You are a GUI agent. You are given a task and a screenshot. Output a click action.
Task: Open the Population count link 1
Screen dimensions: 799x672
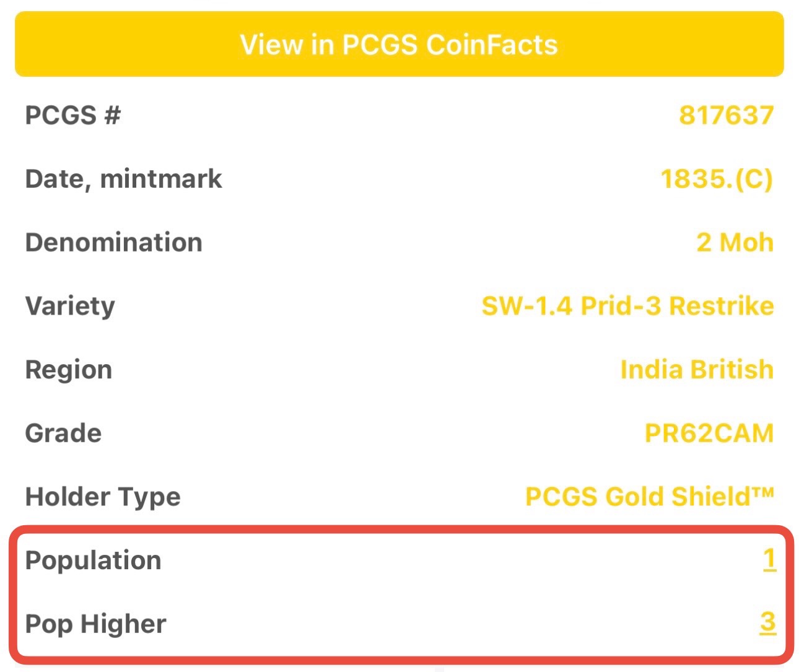[x=769, y=560]
